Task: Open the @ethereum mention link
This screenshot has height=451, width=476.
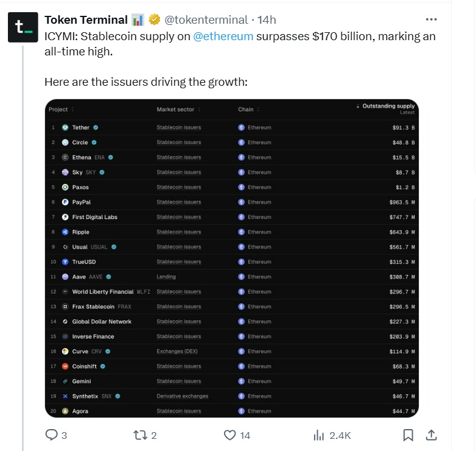Action: (x=223, y=36)
